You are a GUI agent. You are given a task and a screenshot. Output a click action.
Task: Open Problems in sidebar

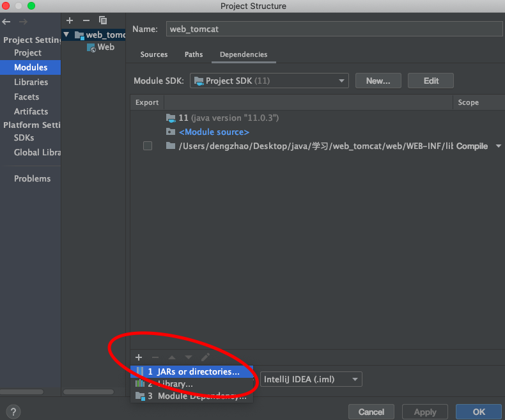pos(30,178)
